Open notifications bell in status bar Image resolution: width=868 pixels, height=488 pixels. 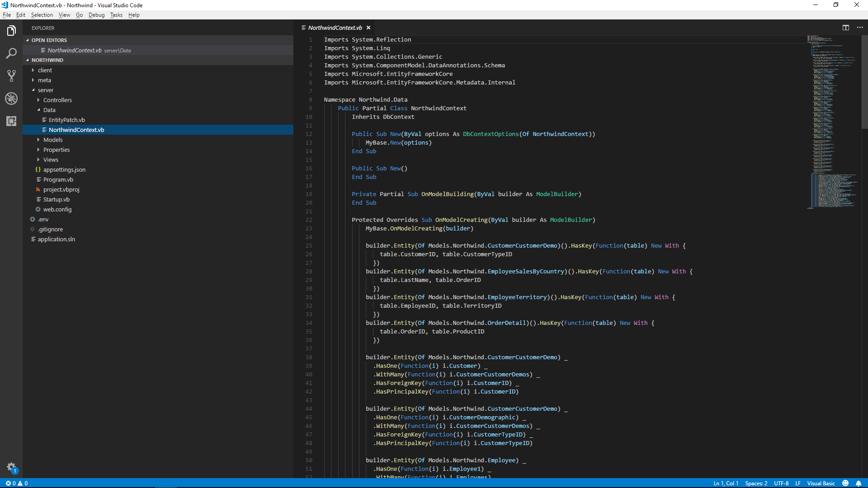point(858,483)
